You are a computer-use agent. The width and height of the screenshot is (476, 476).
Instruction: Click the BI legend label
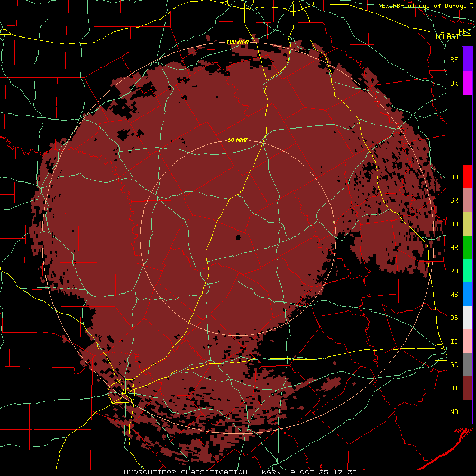(x=454, y=388)
